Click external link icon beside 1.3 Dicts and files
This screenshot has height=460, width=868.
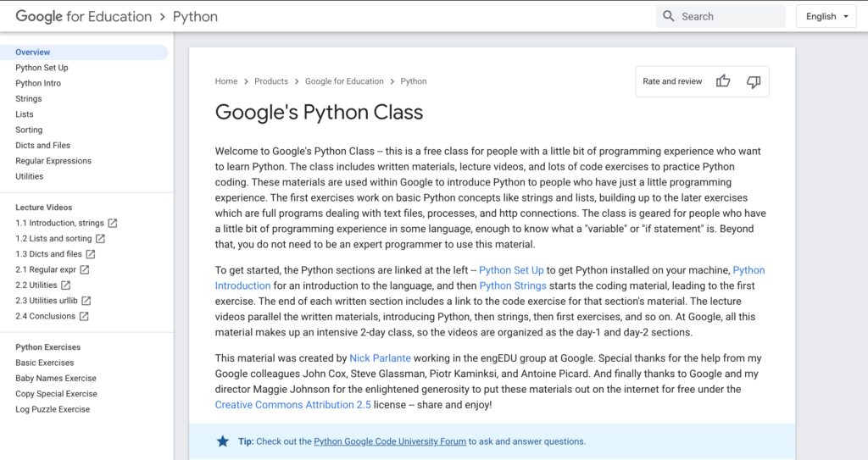(x=90, y=254)
